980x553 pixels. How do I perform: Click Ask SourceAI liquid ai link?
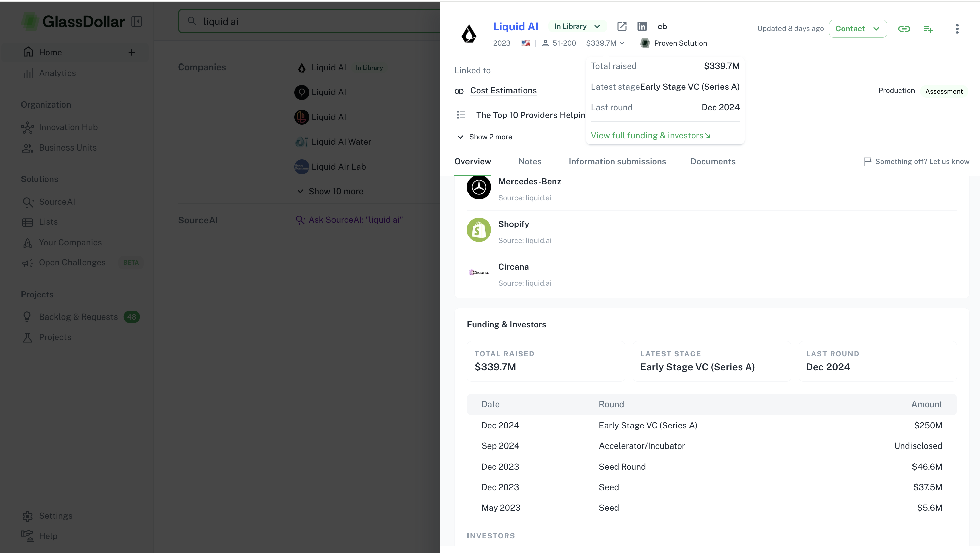[349, 220]
